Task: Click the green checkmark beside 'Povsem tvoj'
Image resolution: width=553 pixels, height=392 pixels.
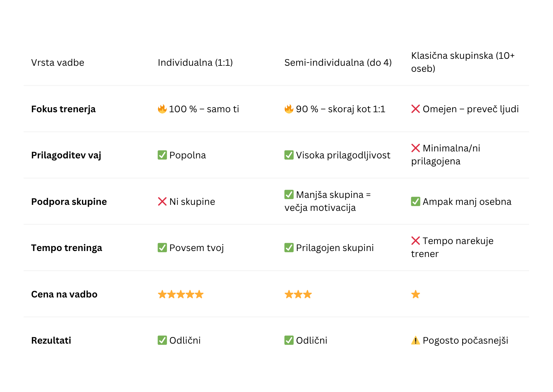Action: pyautogui.click(x=162, y=248)
